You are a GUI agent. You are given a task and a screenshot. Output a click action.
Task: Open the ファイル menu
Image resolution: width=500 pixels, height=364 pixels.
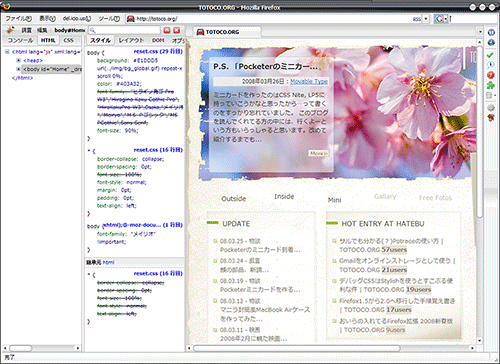point(19,19)
